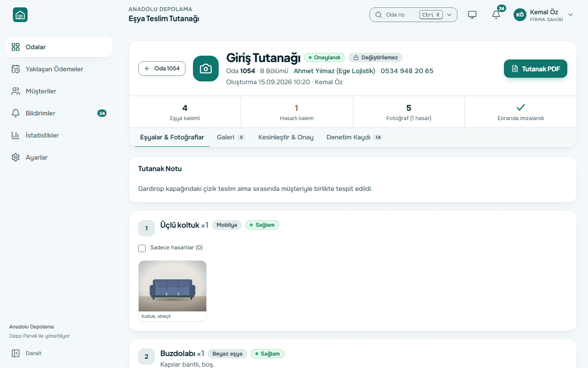Image resolution: width=588 pixels, height=368 pixels.
Task: Click the Onaylandı status badge
Action: [324, 57]
